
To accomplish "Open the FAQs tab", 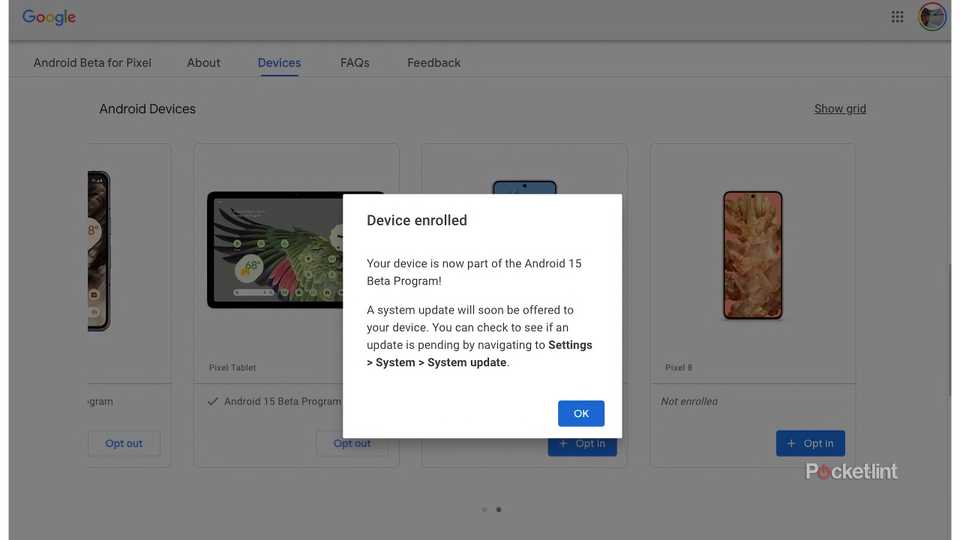I will point(354,62).
